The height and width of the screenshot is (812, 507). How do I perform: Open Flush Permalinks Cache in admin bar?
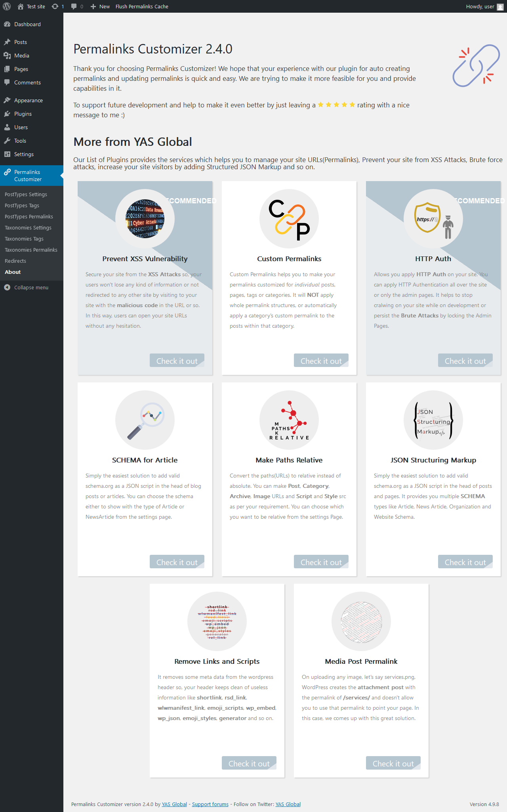click(142, 6)
